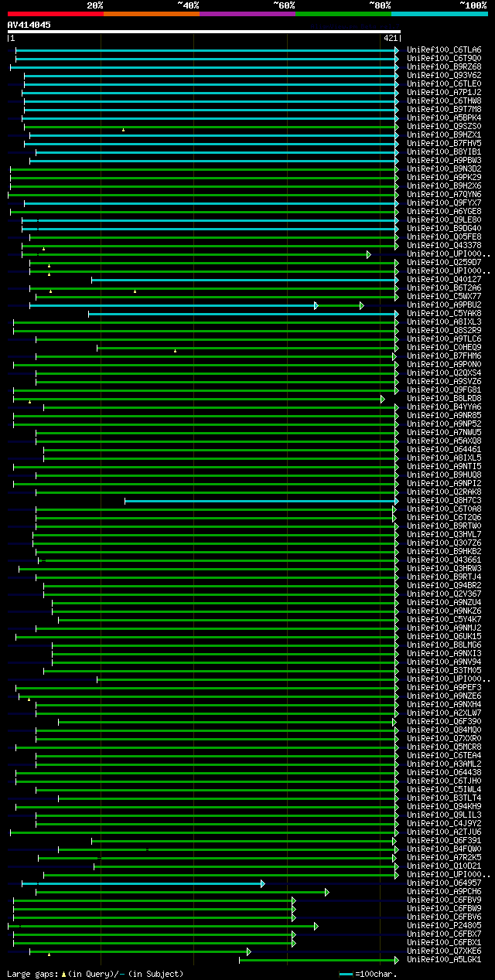Select label UniRef100_Q40127
495x980 pixels.
tap(444, 280)
